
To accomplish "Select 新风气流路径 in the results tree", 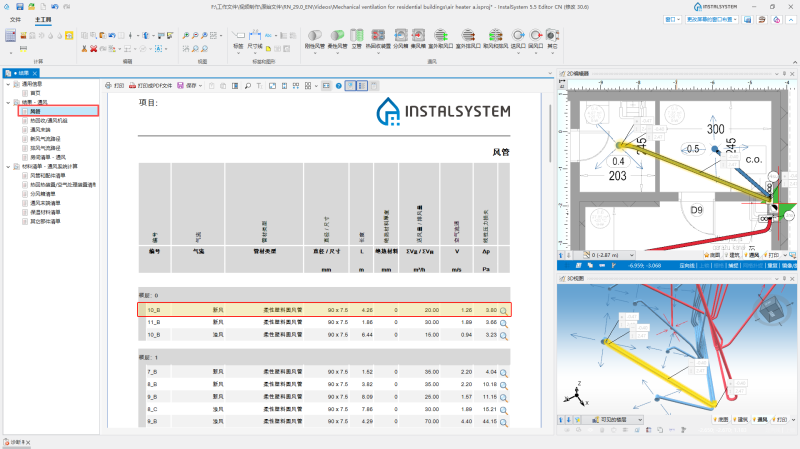I will coord(45,139).
